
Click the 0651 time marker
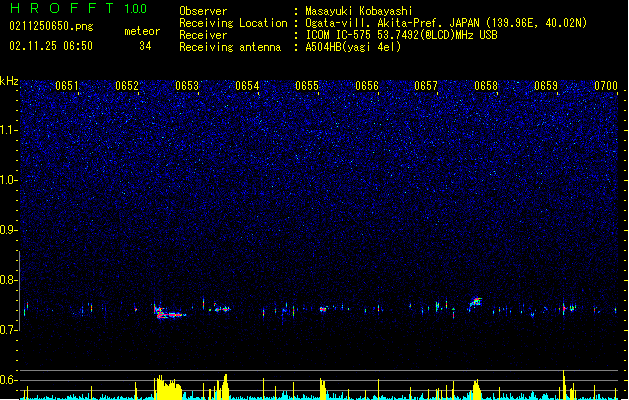tap(67, 86)
